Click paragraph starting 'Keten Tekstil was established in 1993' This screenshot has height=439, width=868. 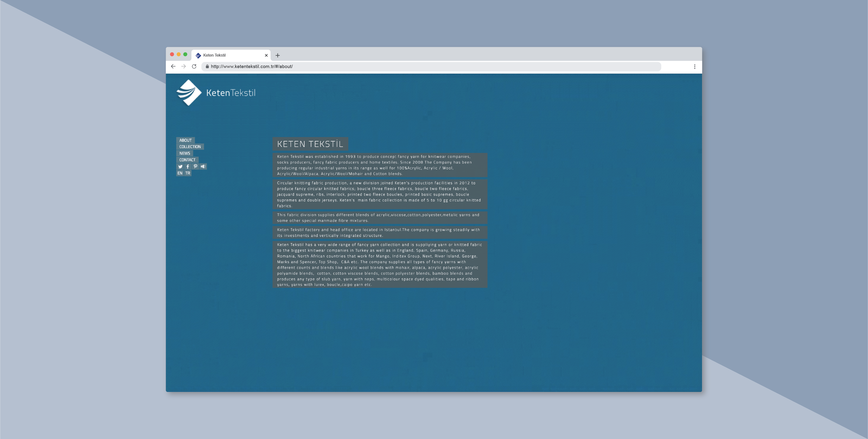380,165
